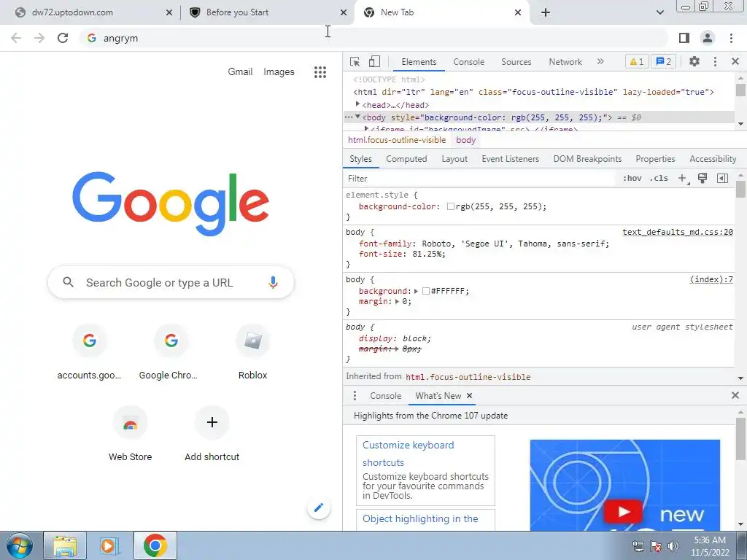
Task: Open DevTools customize three-dot menu
Action: click(715, 61)
